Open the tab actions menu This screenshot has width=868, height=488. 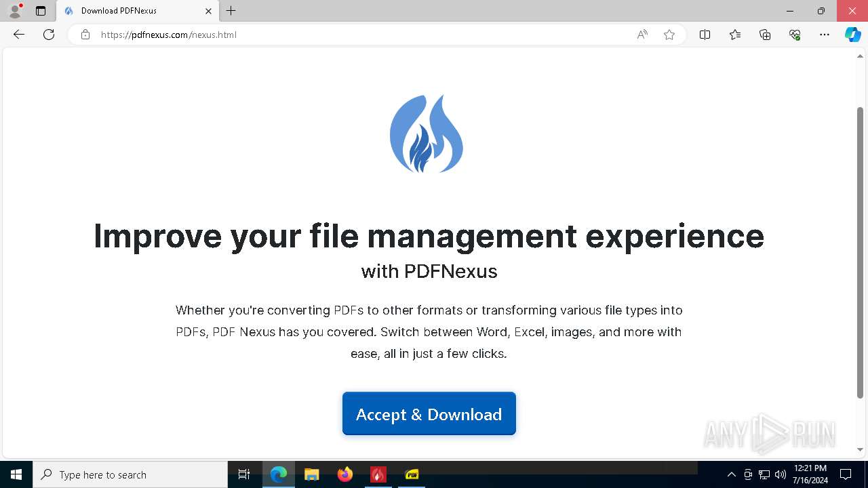tap(41, 11)
